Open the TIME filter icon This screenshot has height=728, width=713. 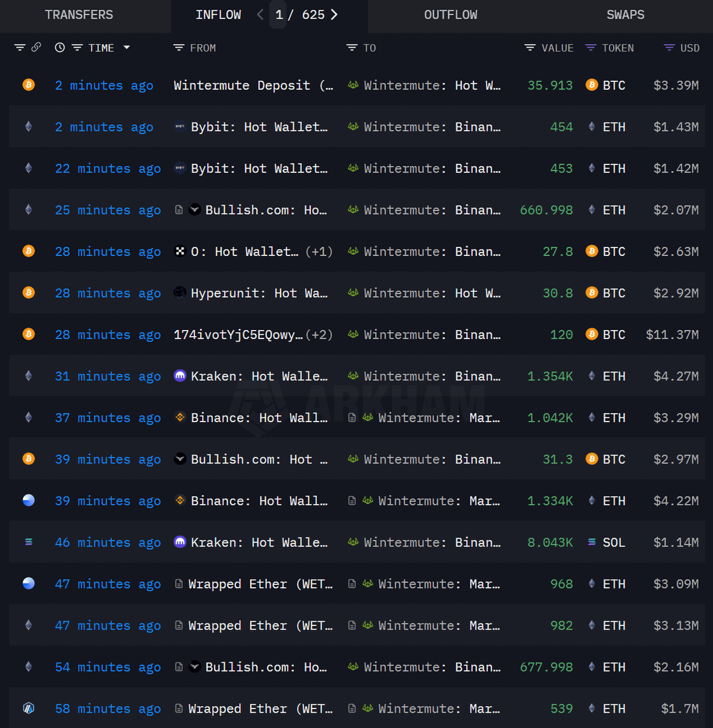(x=77, y=47)
